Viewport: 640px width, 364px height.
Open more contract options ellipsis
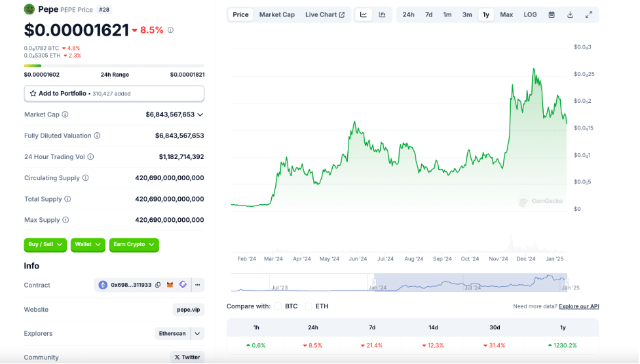198,285
